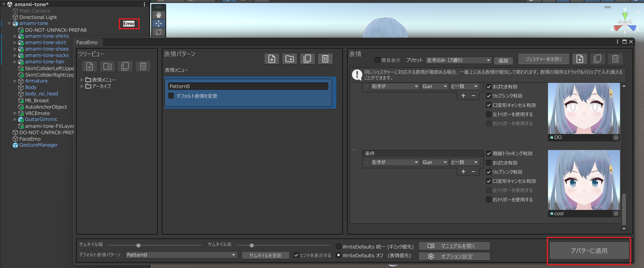Click object picker for cool animation
Image resolution: width=644 pixels, height=268 pixels.
click(616, 214)
